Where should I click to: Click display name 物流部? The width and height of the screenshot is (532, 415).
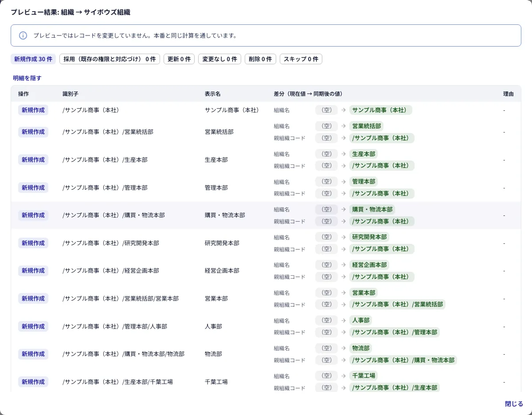click(x=213, y=354)
